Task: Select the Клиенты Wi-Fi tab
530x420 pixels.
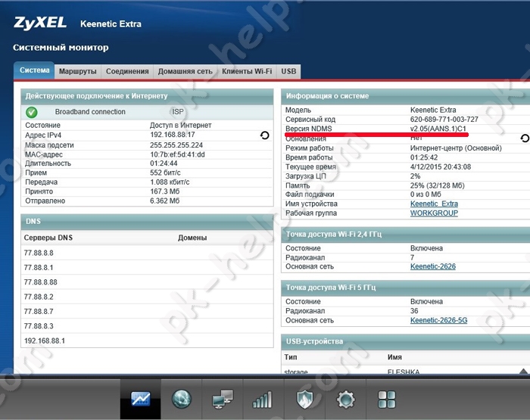Action: (247, 71)
